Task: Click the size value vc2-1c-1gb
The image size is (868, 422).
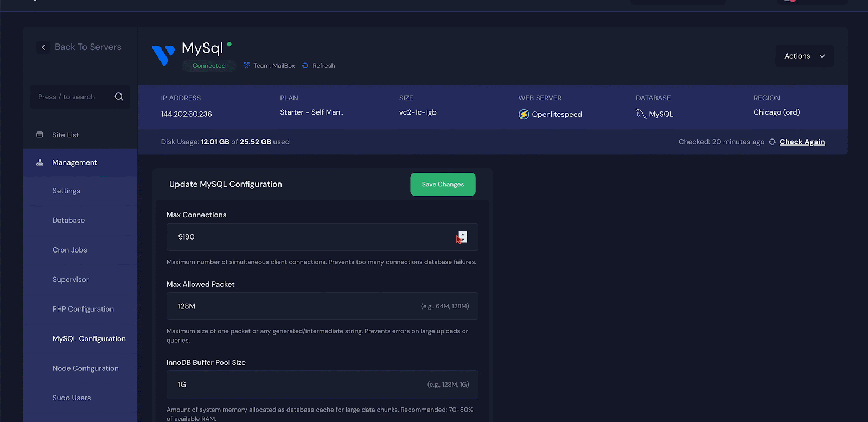Action: (418, 112)
